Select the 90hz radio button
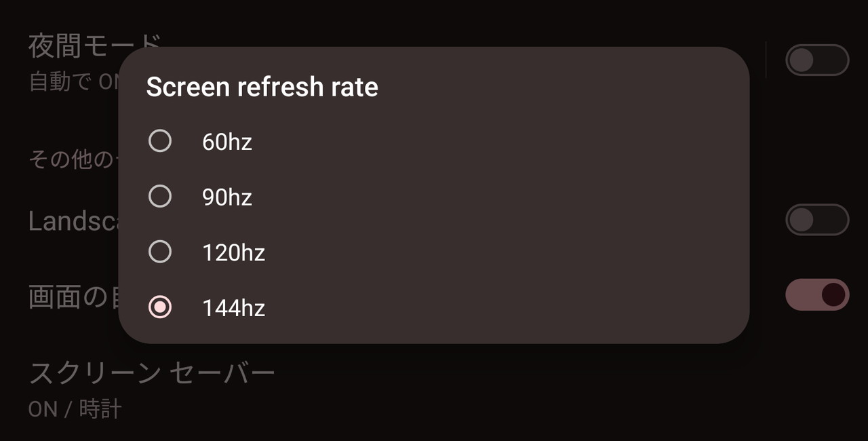 (160, 197)
